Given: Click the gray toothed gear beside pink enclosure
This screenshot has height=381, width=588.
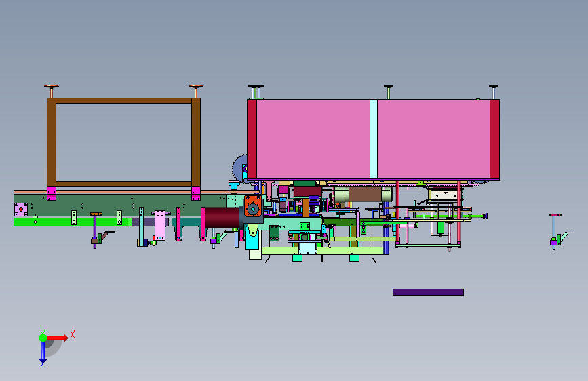Looking at the screenshot, I should pyautogui.click(x=239, y=167).
